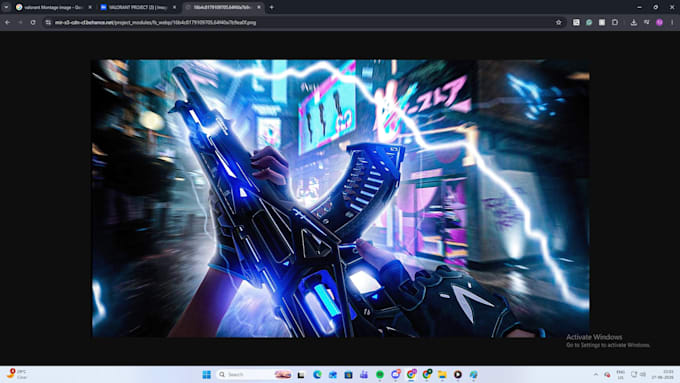Open the green circular extension icon
Image resolution: width=680 pixels, height=383 pixels.
(589, 23)
